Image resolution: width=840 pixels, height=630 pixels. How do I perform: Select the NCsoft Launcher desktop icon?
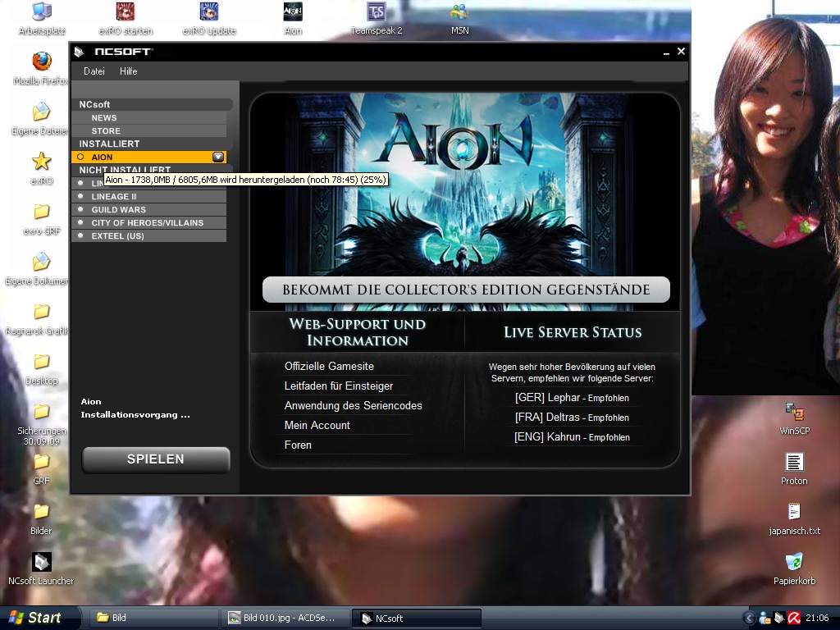pos(41,568)
